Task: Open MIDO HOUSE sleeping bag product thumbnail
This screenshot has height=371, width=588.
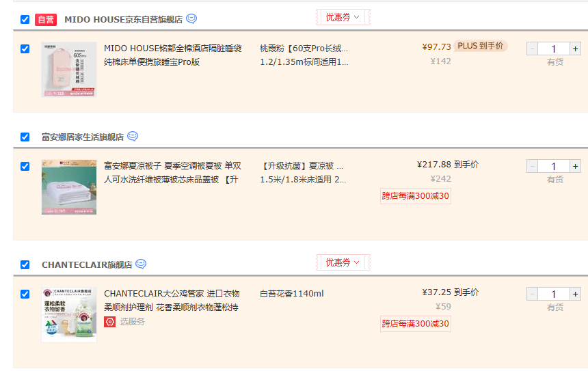Action: tap(69, 70)
